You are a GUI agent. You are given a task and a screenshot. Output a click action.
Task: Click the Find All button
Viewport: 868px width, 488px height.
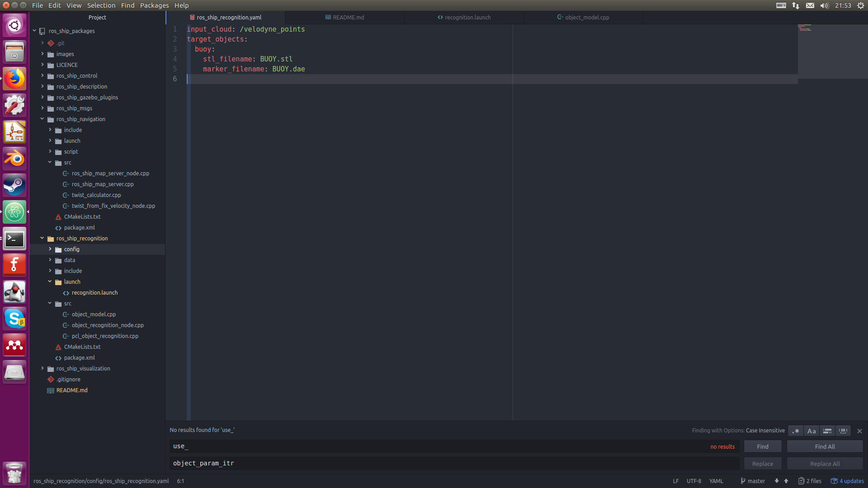pyautogui.click(x=825, y=446)
